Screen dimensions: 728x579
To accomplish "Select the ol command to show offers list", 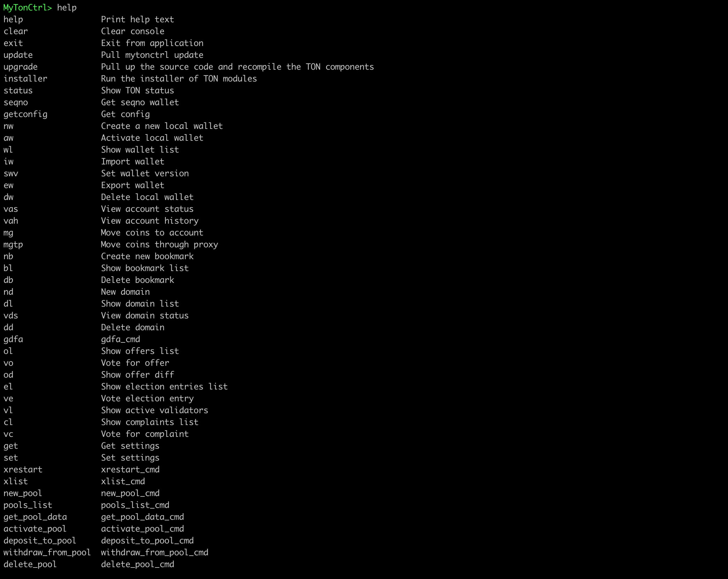I will pos(8,350).
